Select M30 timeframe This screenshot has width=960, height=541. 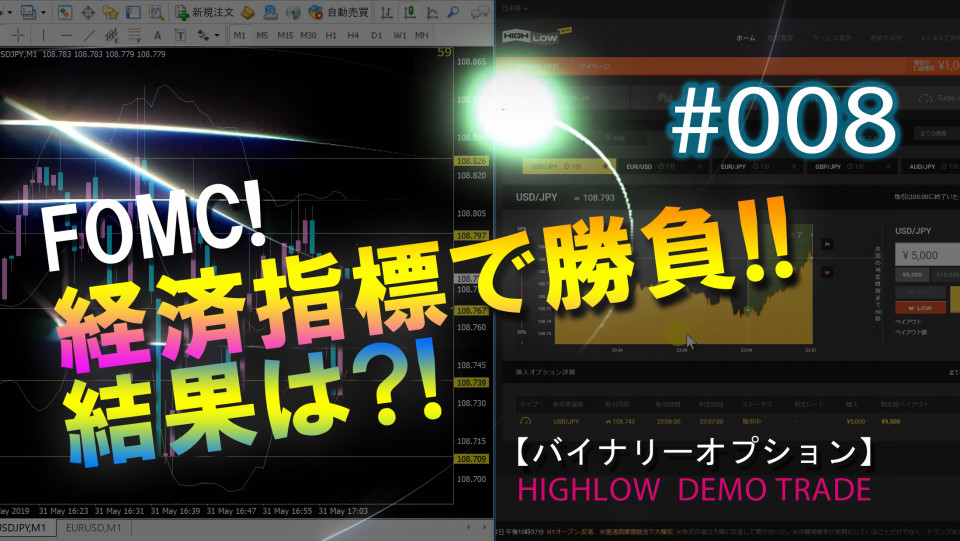[x=308, y=35]
